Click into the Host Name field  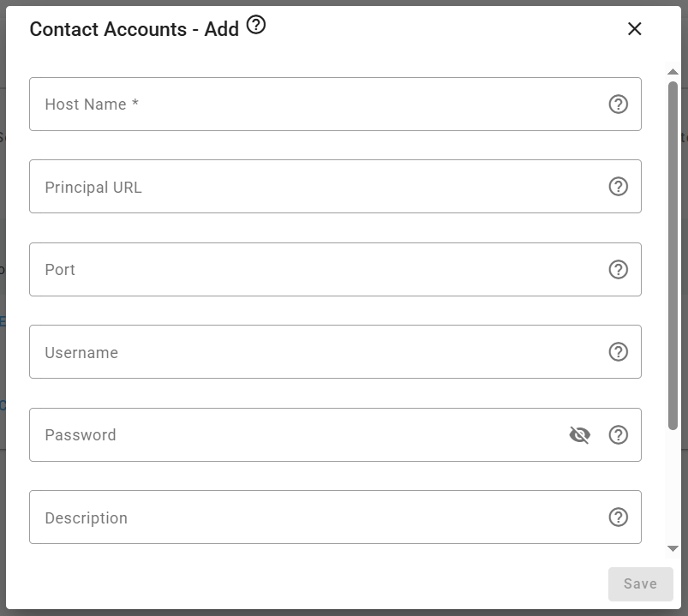[335, 104]
